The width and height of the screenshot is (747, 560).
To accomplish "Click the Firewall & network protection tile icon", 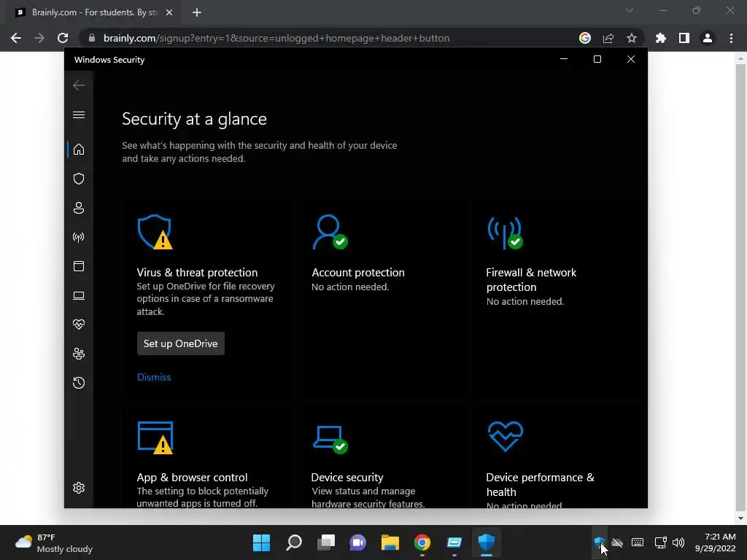I will tap(505, 233).
